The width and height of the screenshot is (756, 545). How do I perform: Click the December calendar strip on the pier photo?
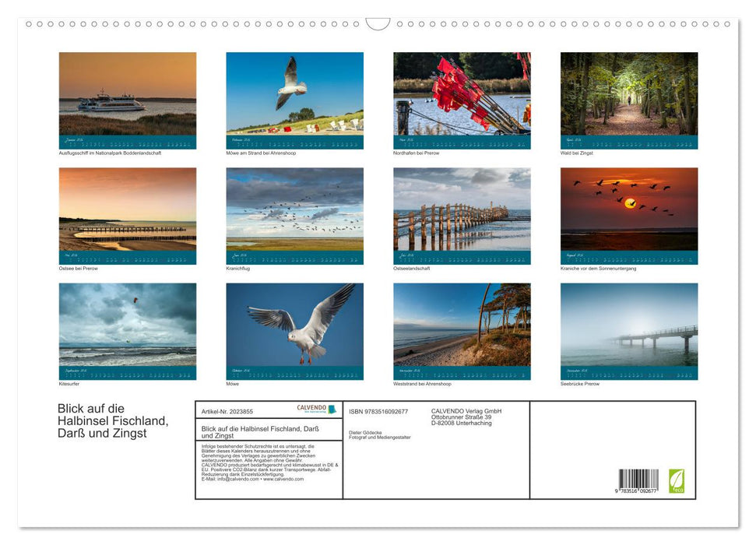(629, 373)
